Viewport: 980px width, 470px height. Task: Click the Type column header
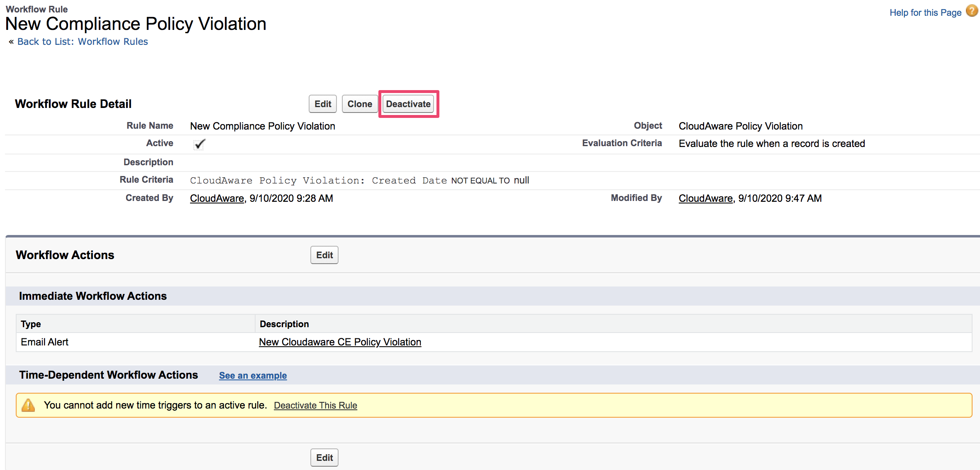click(31, 324)
